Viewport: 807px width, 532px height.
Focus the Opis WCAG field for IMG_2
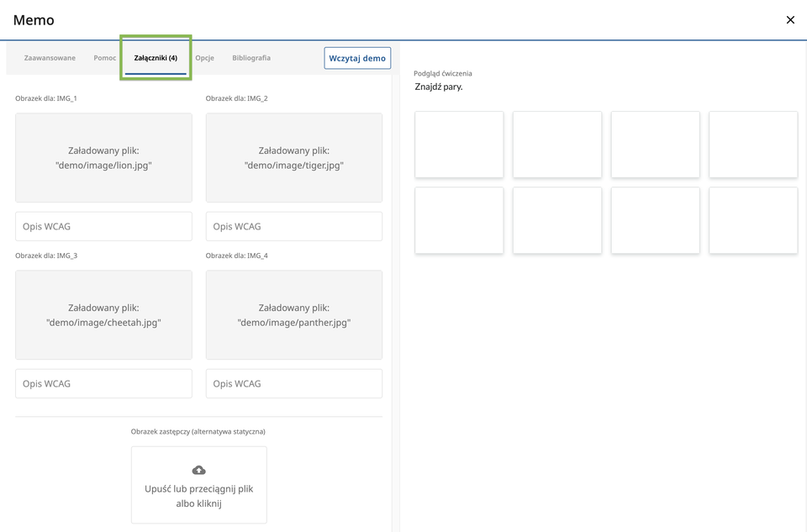click(294, 227)
